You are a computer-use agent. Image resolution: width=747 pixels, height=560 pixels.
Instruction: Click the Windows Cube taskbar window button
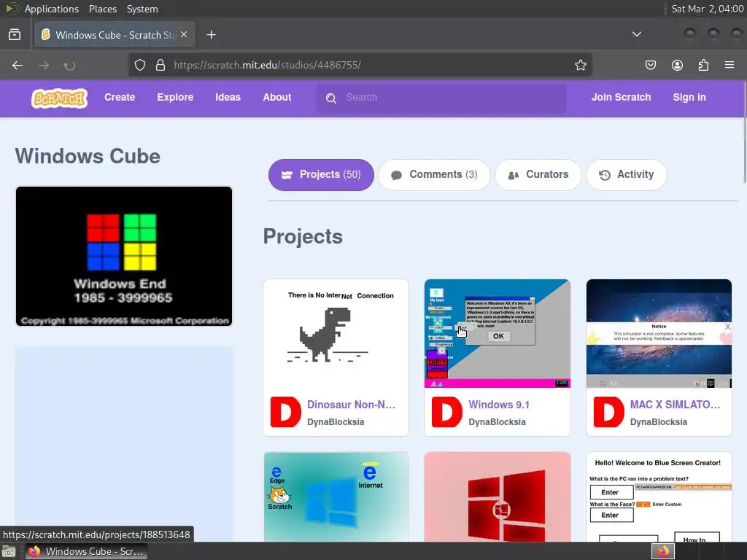point(86,551)
